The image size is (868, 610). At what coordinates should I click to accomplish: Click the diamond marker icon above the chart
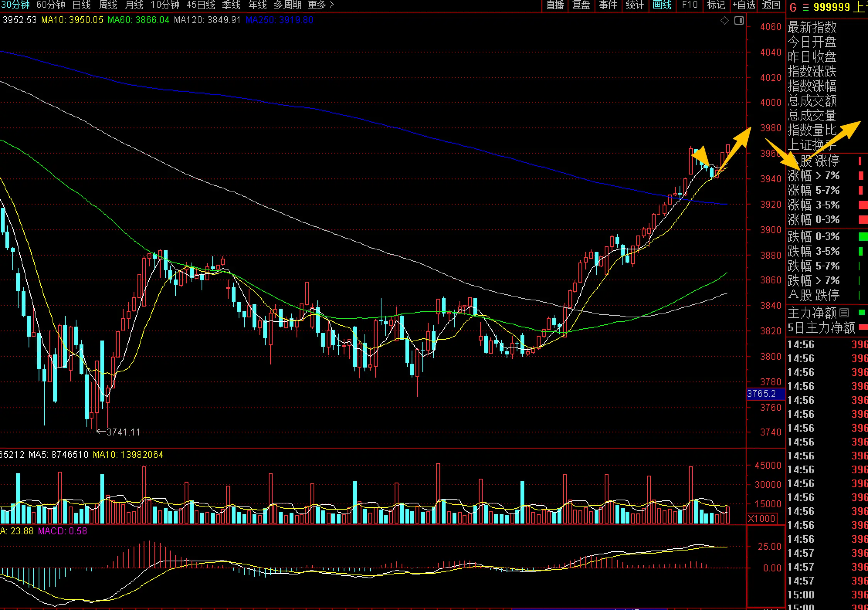724,20
